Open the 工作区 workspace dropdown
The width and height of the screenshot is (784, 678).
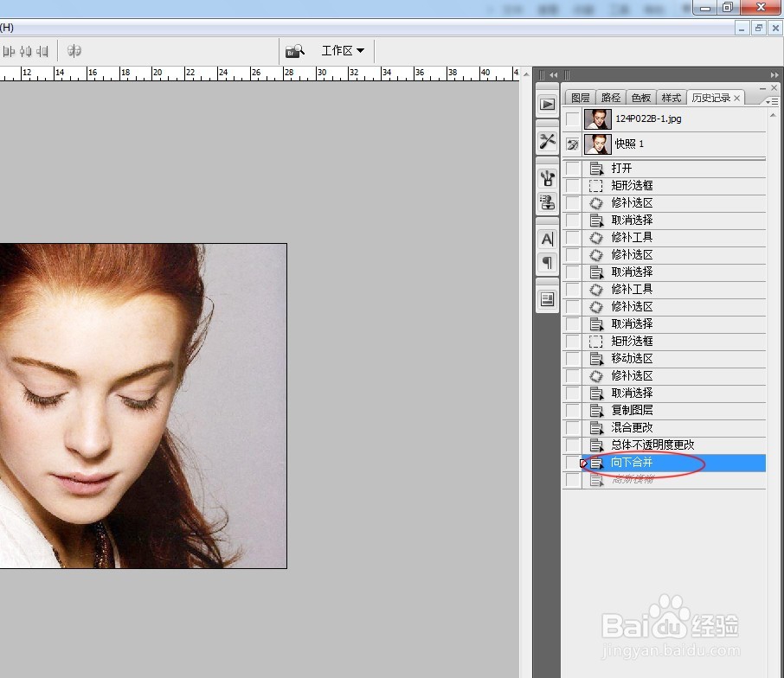pyautogui.click(x=343, y=51)
